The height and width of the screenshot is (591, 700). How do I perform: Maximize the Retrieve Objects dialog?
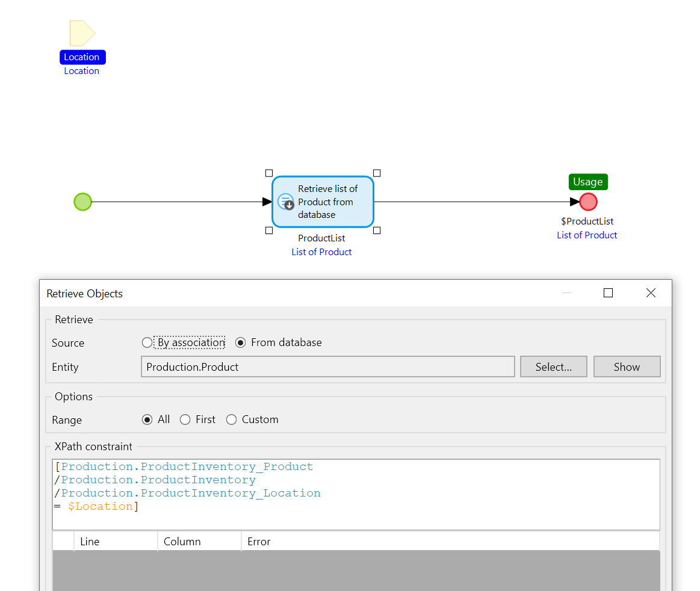point(608,293)
